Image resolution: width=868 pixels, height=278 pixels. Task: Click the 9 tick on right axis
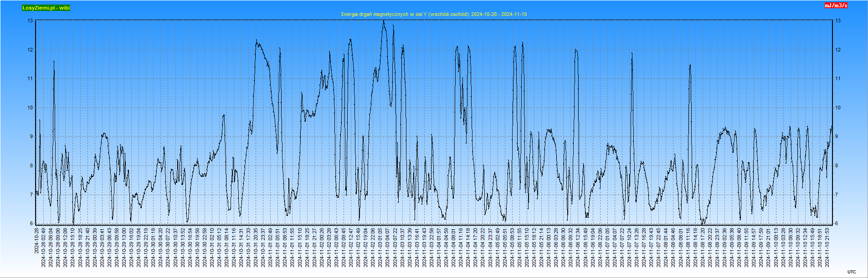(x=837, y=136)
